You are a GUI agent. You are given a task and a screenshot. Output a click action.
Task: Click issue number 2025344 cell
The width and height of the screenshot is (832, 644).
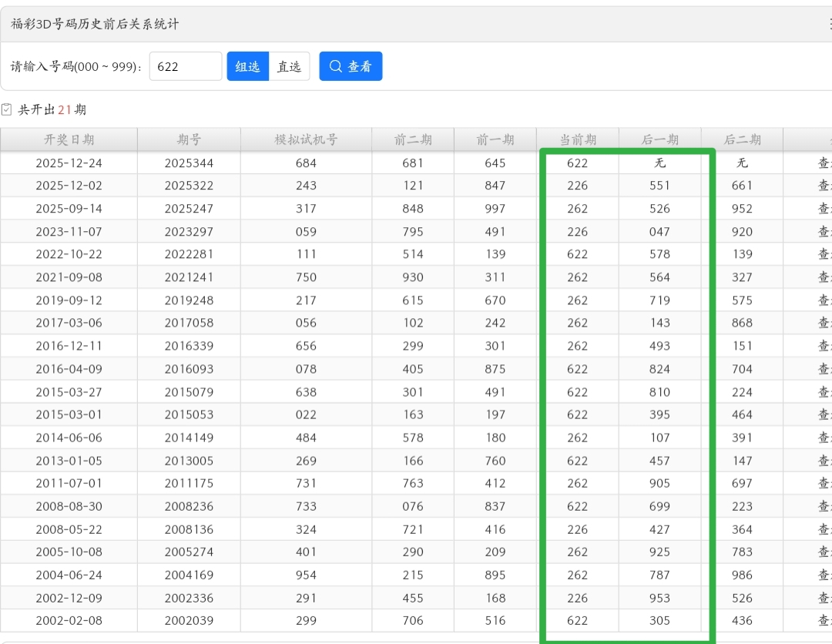pos(189,163)
